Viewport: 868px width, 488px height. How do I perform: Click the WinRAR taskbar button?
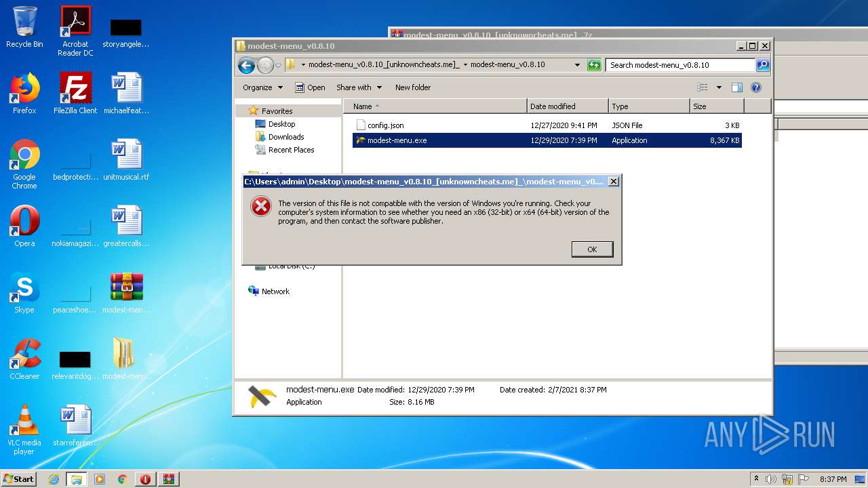click(x=168, y=479)
